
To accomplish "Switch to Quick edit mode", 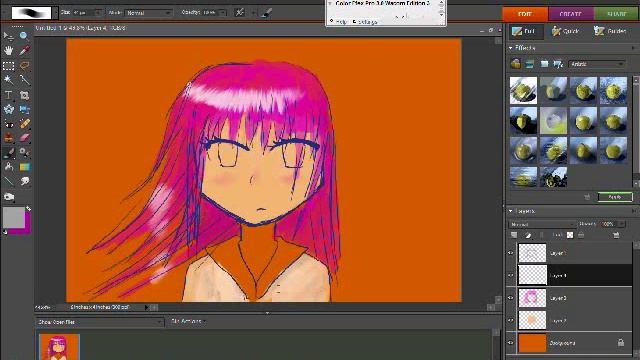I will (566, 31).
